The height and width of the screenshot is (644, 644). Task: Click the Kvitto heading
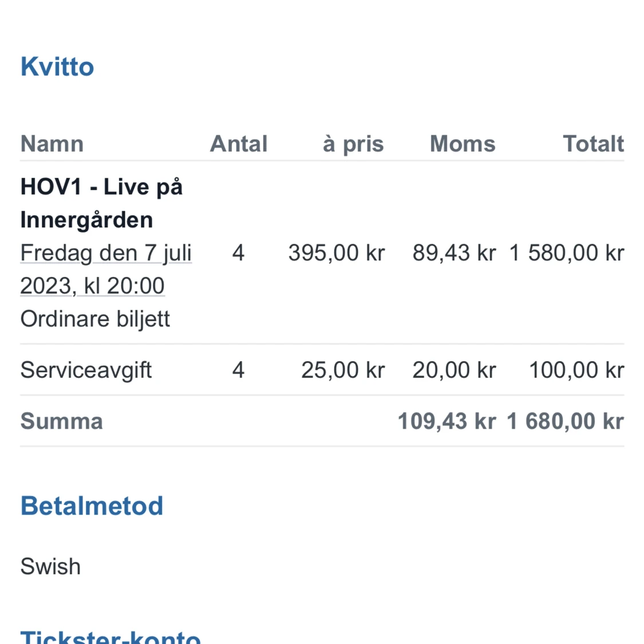pyautogui.click(x=57, y=67)
